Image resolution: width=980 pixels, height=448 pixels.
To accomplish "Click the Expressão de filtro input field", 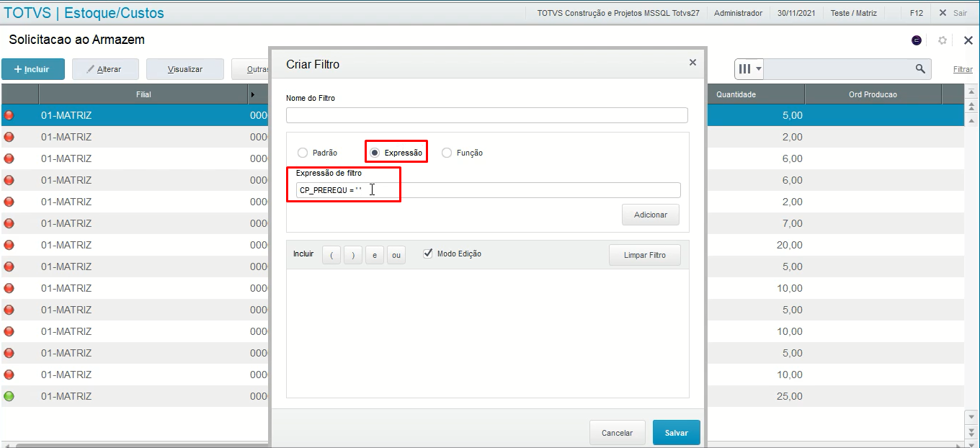I will [488, 190].
